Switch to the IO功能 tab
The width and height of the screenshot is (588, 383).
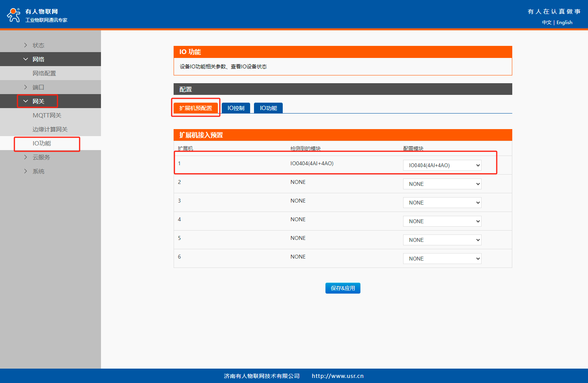click(268, 108)
